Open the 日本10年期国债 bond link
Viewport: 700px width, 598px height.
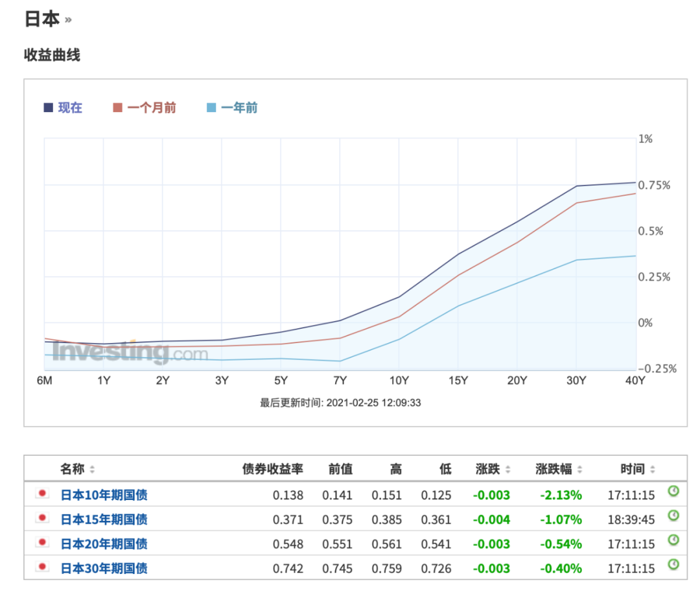tap(104, 496)
